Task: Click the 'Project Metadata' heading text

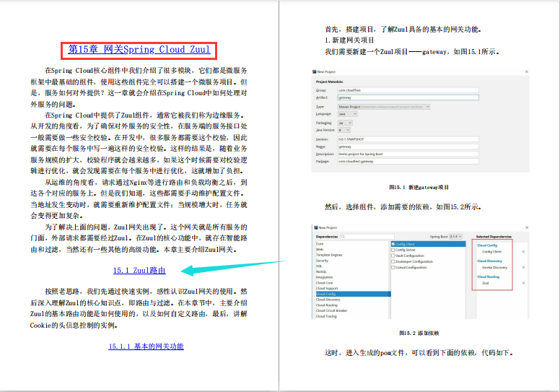Action: click(329, 82)
